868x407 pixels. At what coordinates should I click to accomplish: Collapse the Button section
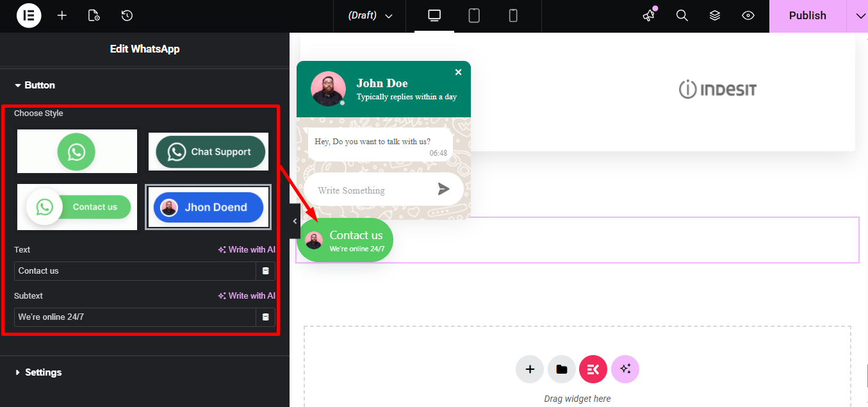pos(38,85)
